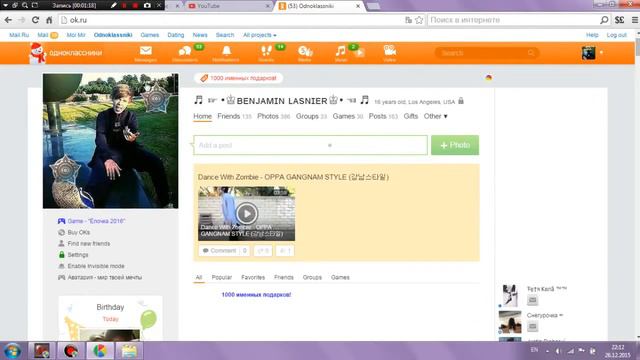640x360 pixels.
Task: Open the Gifts profile tab
Action: click(x=411, y=116)
